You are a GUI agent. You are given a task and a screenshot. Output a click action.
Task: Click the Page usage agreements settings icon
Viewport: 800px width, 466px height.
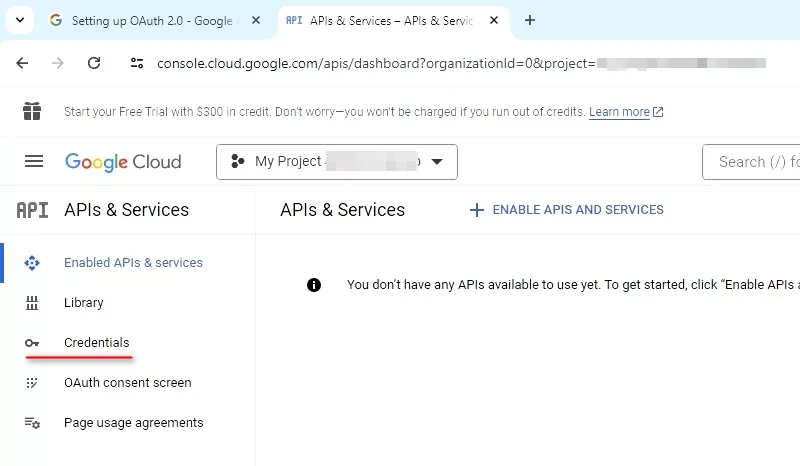point(32,423)
